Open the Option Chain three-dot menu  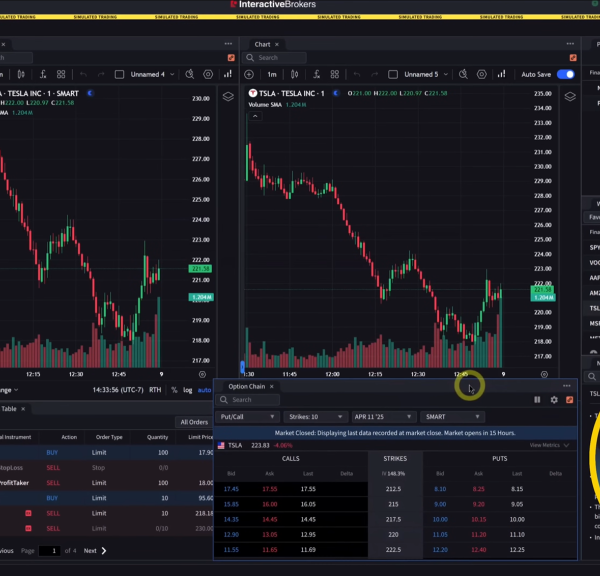point(567,386)
